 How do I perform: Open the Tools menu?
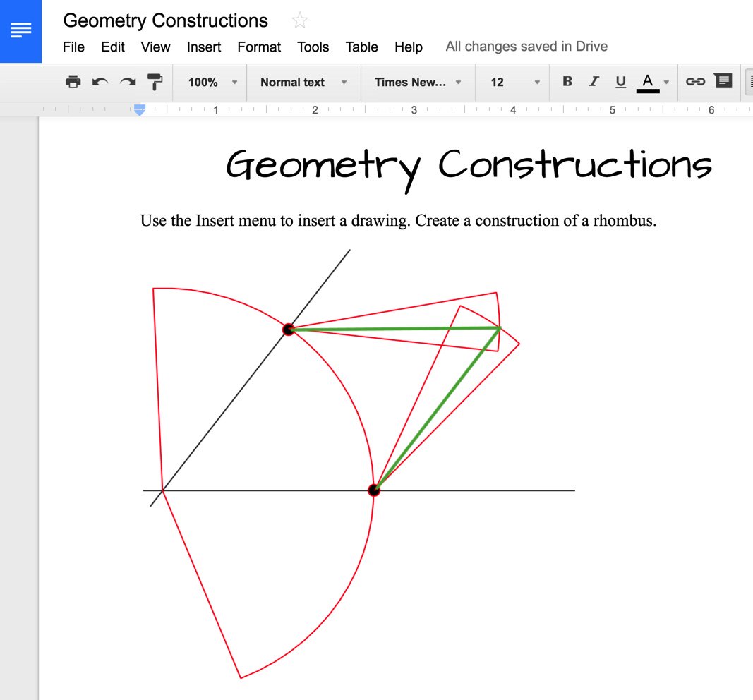[313, 47]
